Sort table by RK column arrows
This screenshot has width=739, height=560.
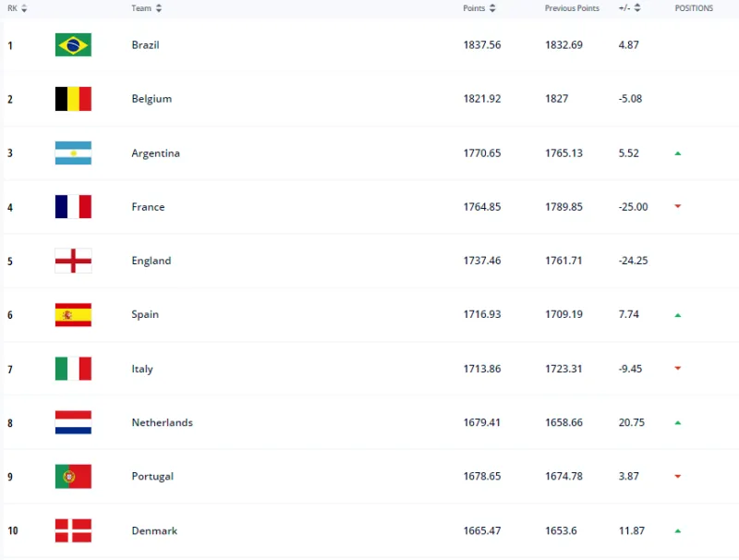click(x=24, y=8)
